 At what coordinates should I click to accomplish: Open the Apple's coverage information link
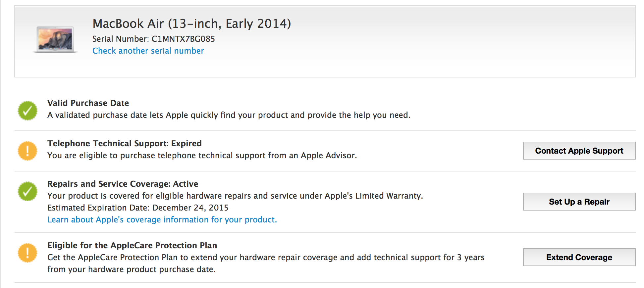tap(162, 220)
